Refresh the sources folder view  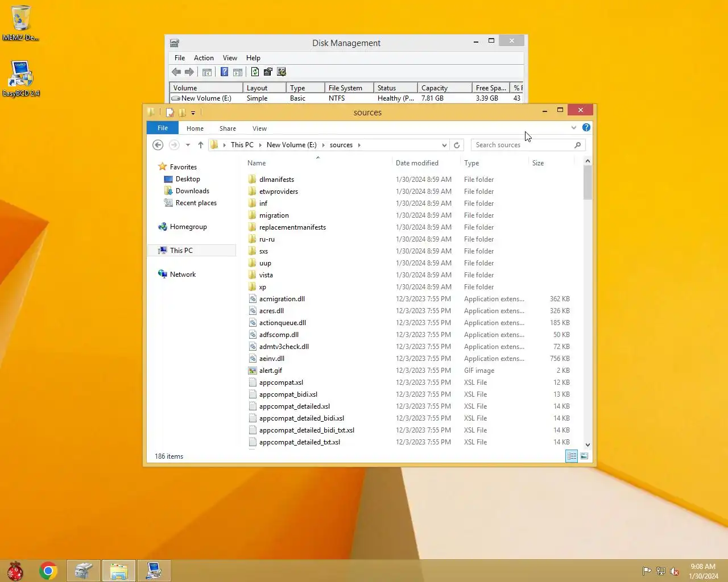pyautogui.click(x=457, y=145)
